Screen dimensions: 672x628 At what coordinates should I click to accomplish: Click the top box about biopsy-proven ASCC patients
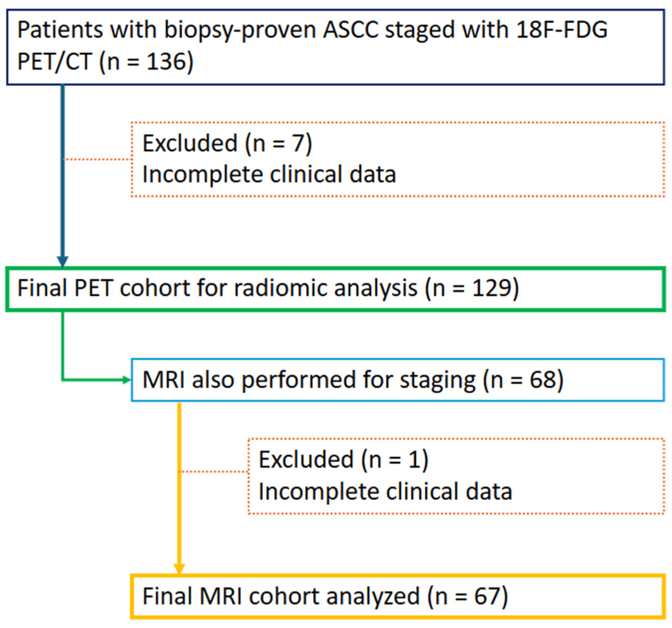335,47
